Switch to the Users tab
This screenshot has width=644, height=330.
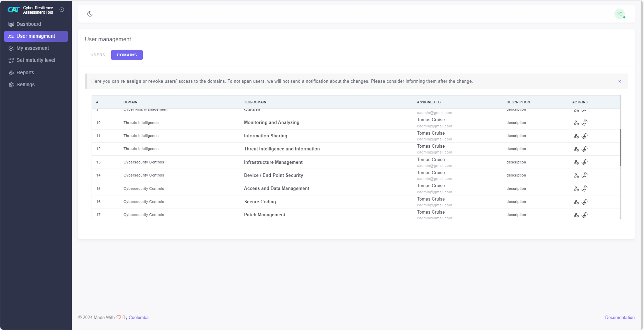(x=98, y=55)
